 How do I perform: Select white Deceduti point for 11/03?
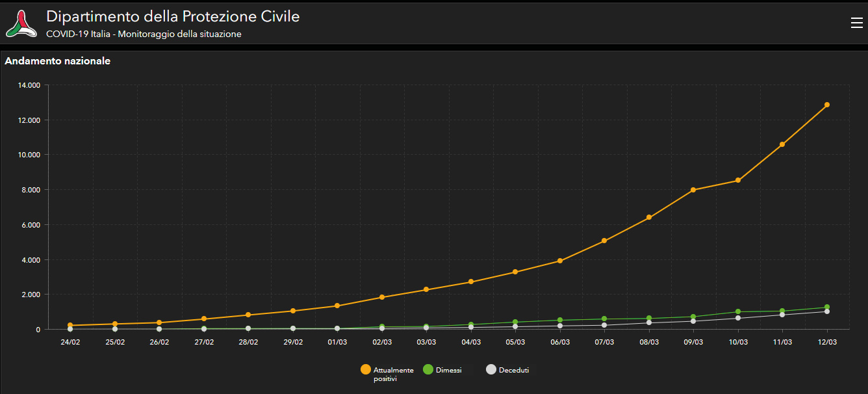782,315
